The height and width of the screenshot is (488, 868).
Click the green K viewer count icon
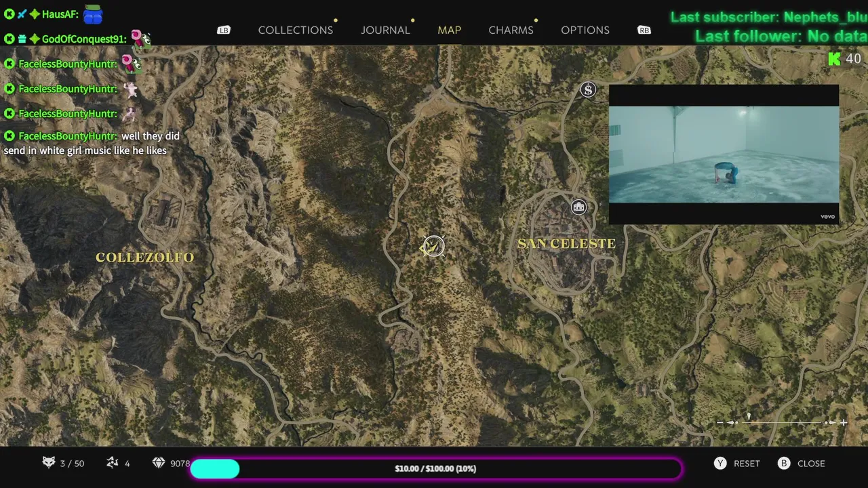coord(834,58)
